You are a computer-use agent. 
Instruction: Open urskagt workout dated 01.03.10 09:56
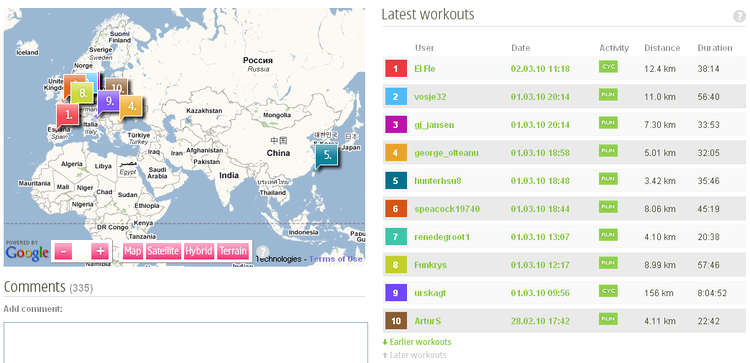point(540,293)
